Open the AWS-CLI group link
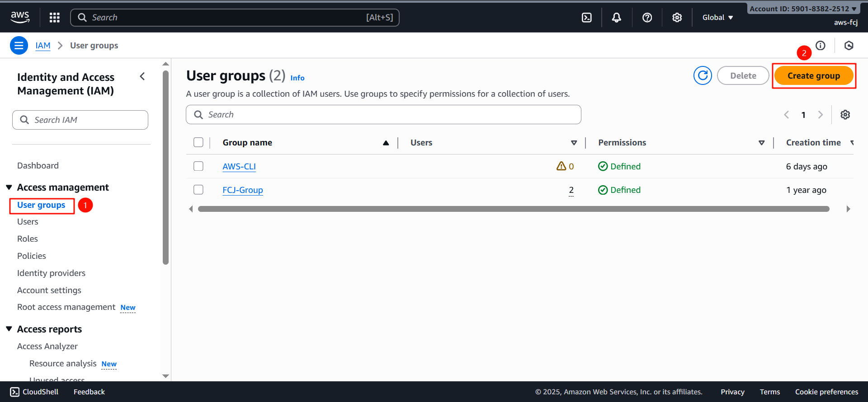868x402 pixels. point(239,166)
